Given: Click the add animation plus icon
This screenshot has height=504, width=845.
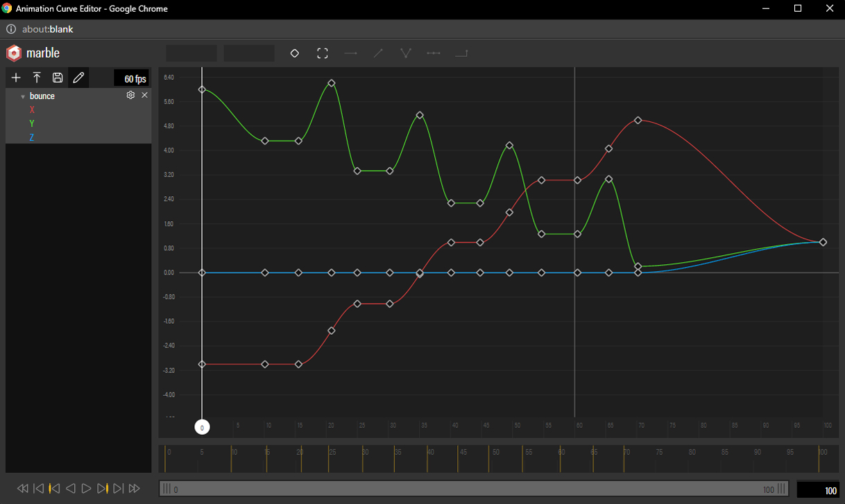Looking at the screenshot, I should (x=16, y=78).
